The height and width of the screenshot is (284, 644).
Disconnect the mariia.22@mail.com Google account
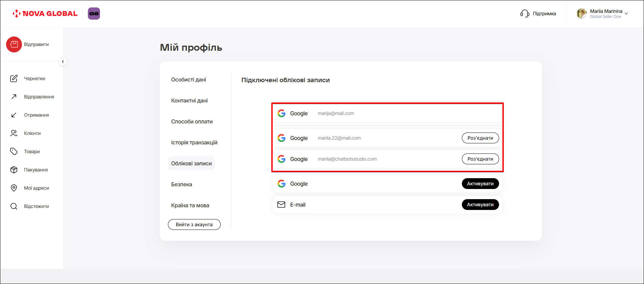click(x=480, y=138)
